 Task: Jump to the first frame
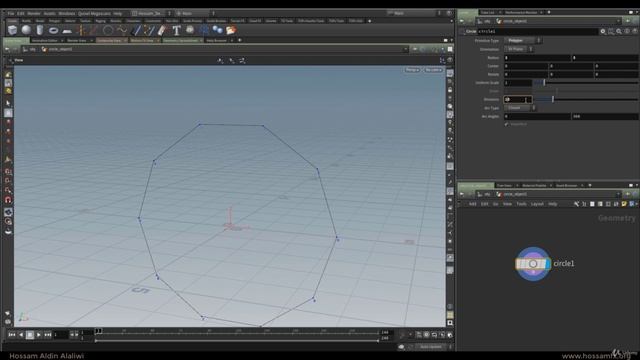12,335
